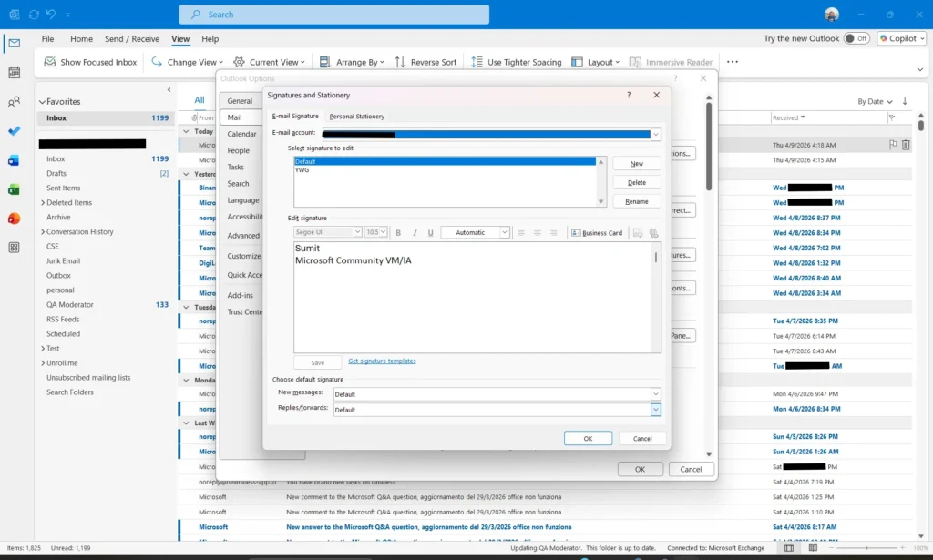Open the Help ribbon tab
Viewport: 933px width, 560px height.
tap(210, 38)
